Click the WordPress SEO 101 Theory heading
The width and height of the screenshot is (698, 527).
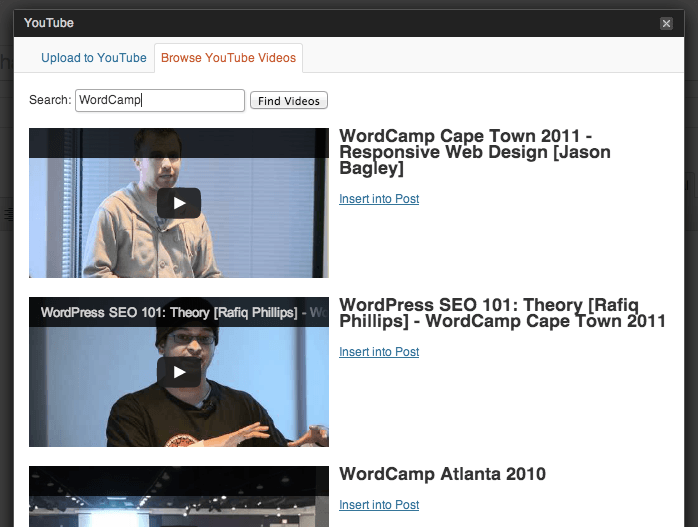(502, 313)
